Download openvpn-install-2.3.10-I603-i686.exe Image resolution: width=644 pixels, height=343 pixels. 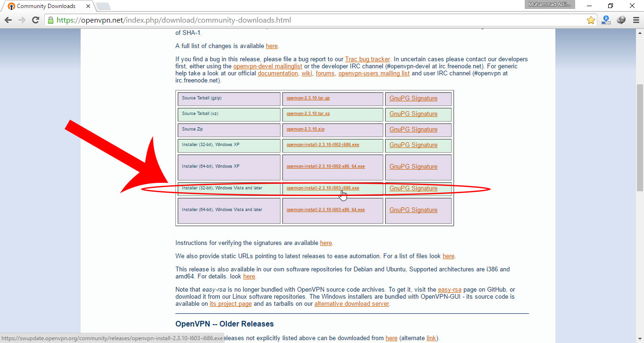pyautogui.click(x=322, y=188)
